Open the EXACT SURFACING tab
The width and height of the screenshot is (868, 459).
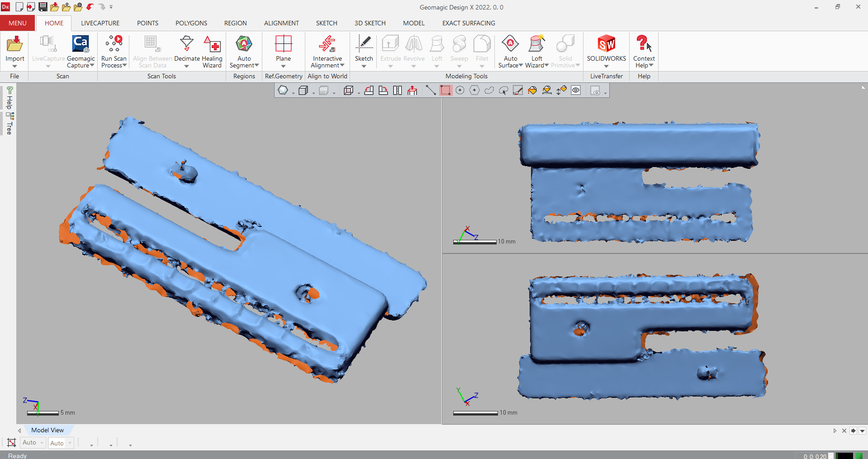pyautogui.click(x=469, y=23)
